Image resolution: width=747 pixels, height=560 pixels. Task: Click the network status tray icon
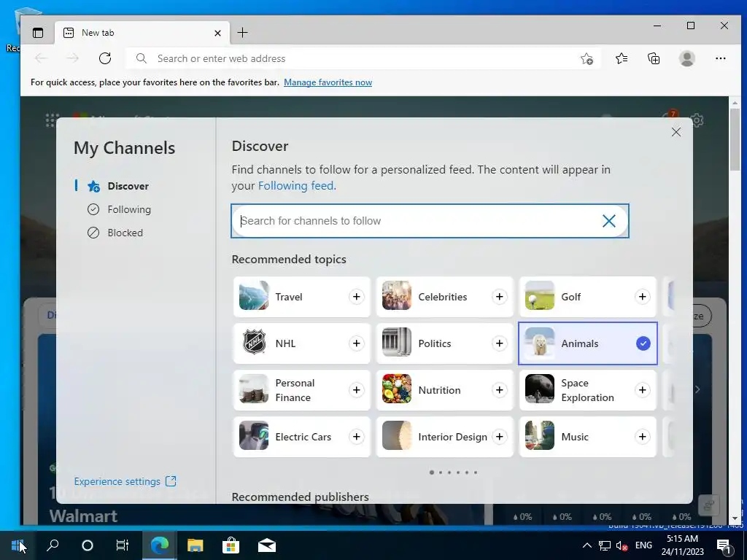pyautogui.click(x=605, y=545)
